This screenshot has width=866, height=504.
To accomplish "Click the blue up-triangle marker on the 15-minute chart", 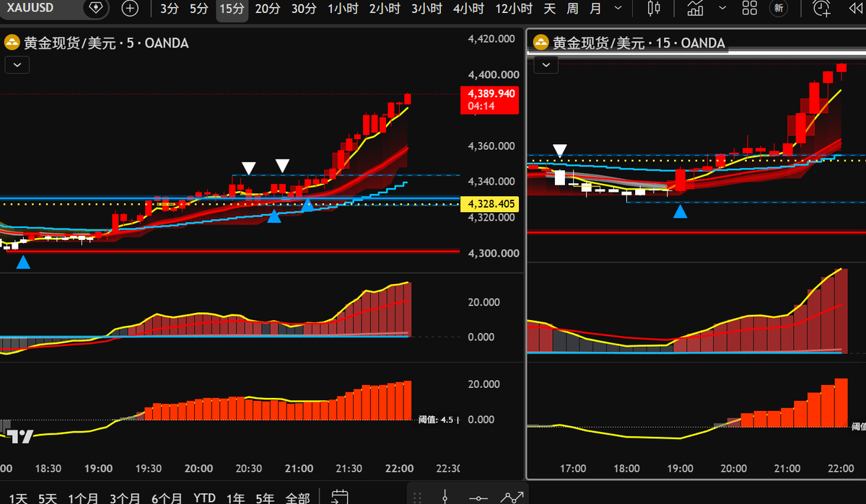I will [681, 211].
